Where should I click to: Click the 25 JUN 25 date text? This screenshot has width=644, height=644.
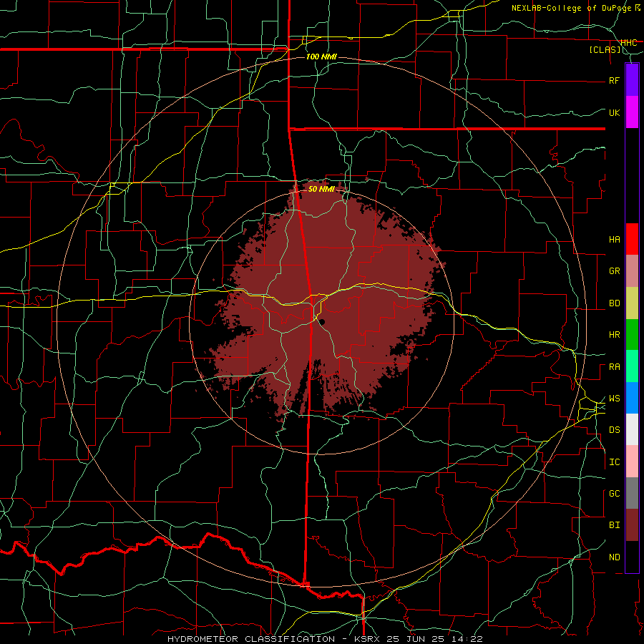coord(416,639)
